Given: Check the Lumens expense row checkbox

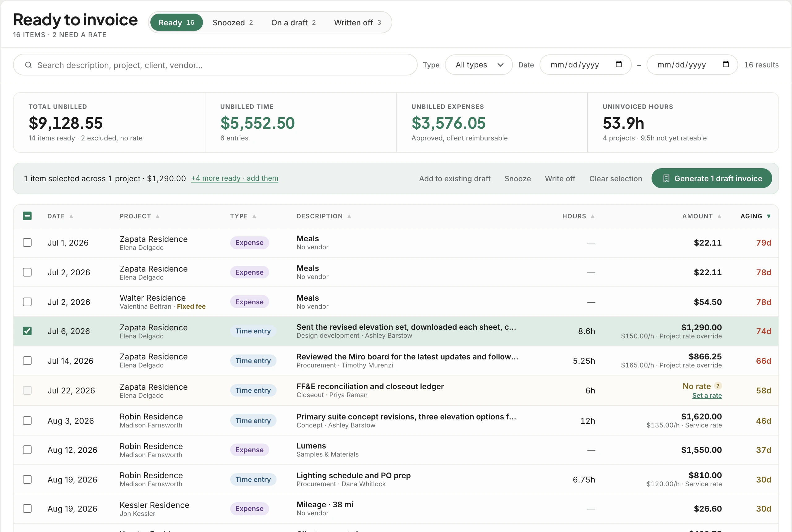Looking at the screenshot, I should coord(27,450).
